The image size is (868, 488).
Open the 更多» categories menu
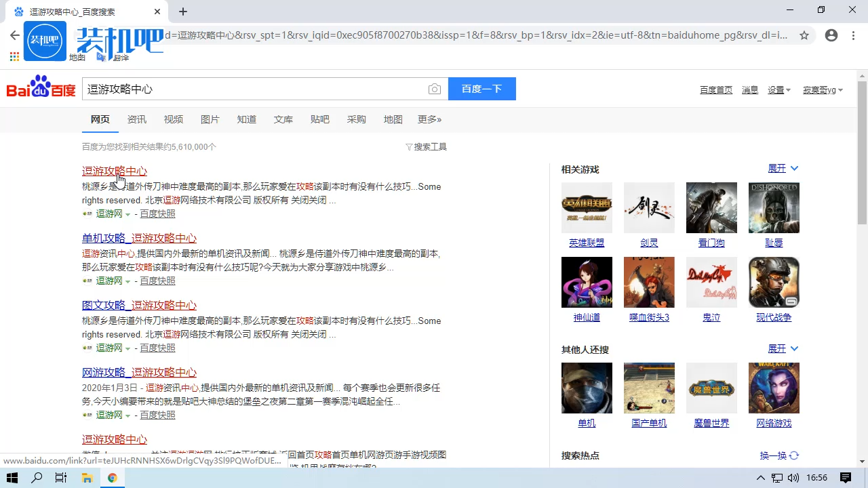tap(429, 119)
